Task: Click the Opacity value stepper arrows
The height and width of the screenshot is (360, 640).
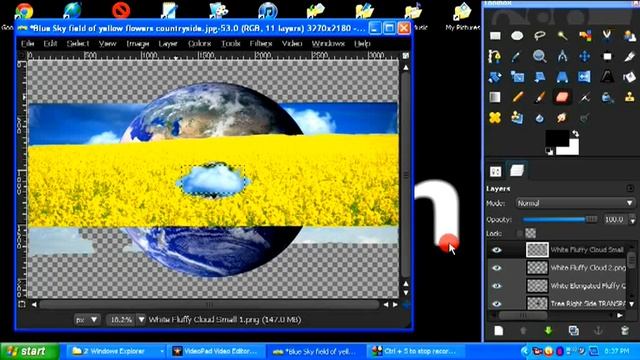Action: [x=632, y=220]
